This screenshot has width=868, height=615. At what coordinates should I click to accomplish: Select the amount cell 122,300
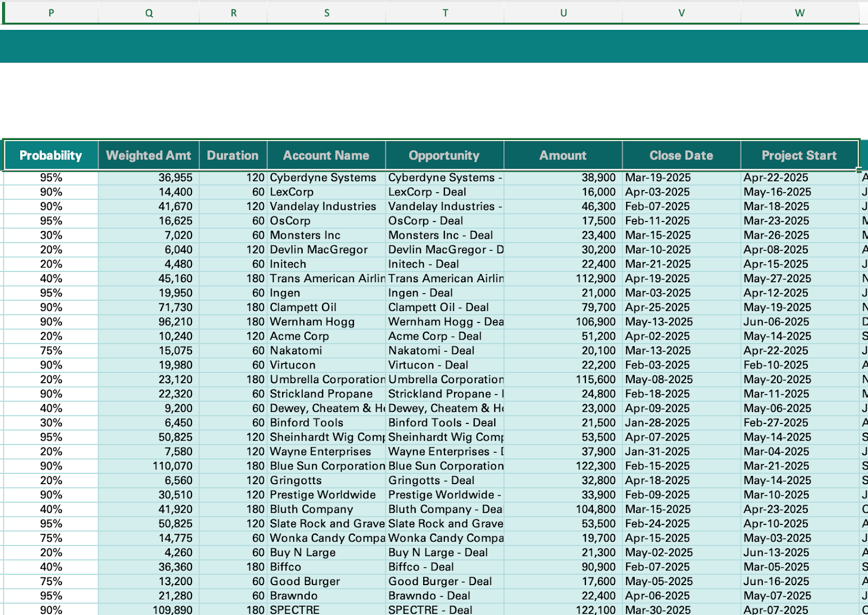click(x=563, y=466)
